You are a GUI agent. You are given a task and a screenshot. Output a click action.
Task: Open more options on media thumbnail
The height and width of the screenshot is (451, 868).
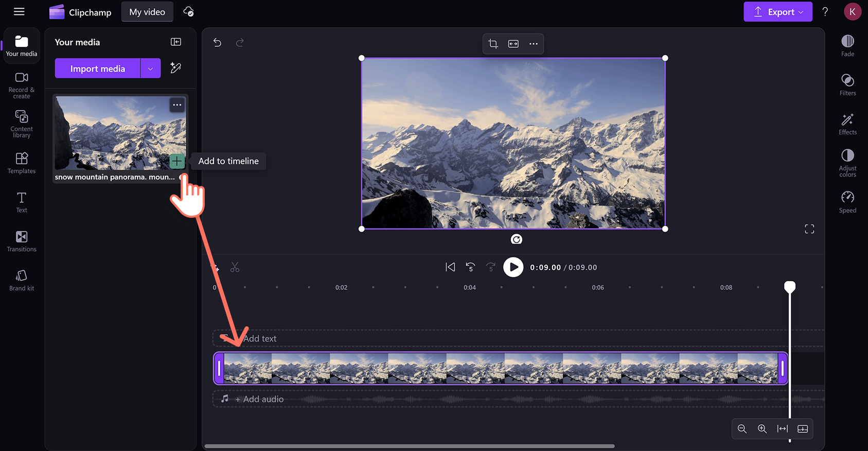coord(177,105)
